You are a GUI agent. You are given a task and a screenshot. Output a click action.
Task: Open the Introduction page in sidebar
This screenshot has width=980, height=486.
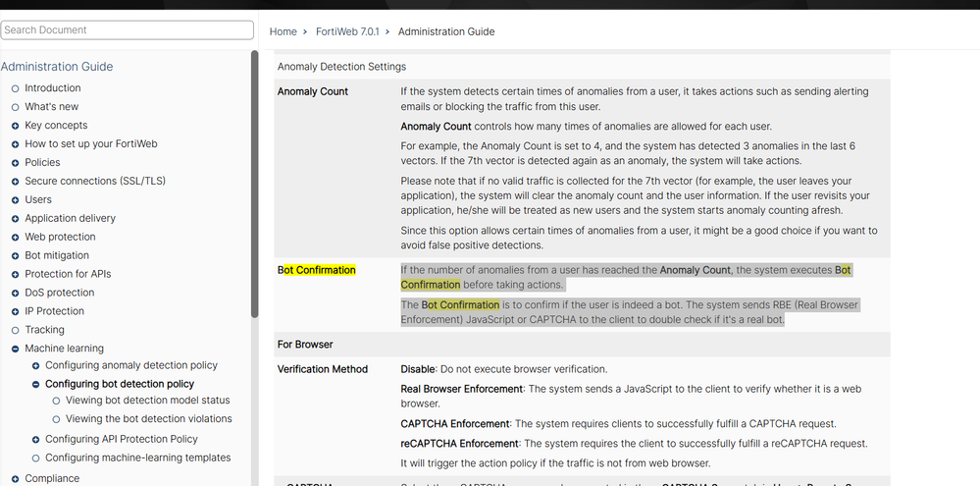53,88
